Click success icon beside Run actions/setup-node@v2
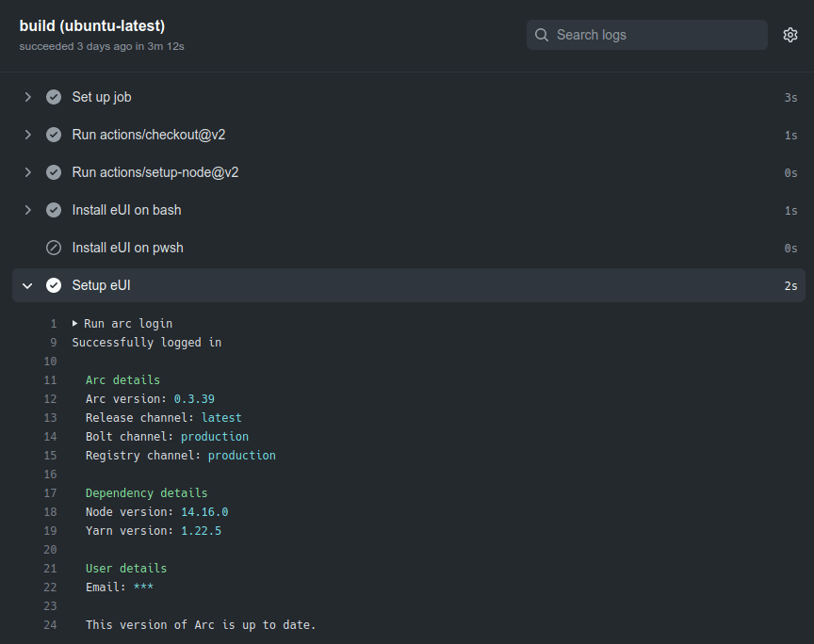The image size is (814, 644). (x=54, y=172)
